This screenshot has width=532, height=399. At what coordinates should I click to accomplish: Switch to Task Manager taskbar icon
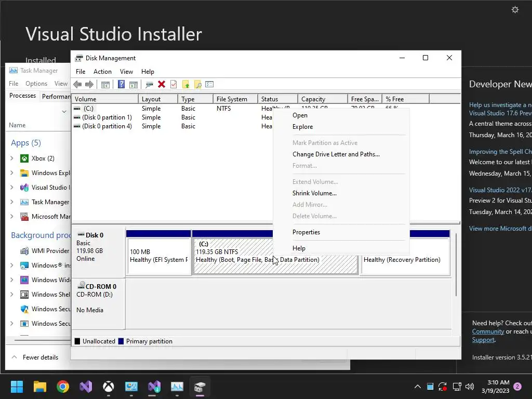pyautogui.click(x=177, y=387)
